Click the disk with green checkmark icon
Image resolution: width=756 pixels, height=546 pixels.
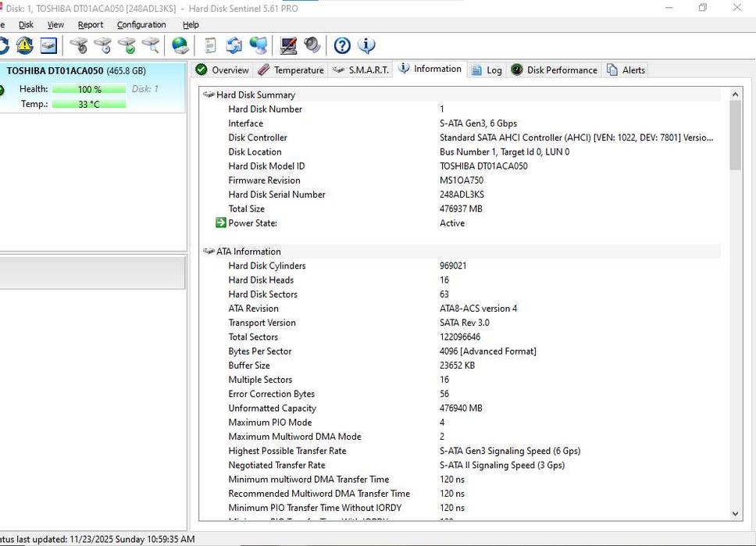127,45
